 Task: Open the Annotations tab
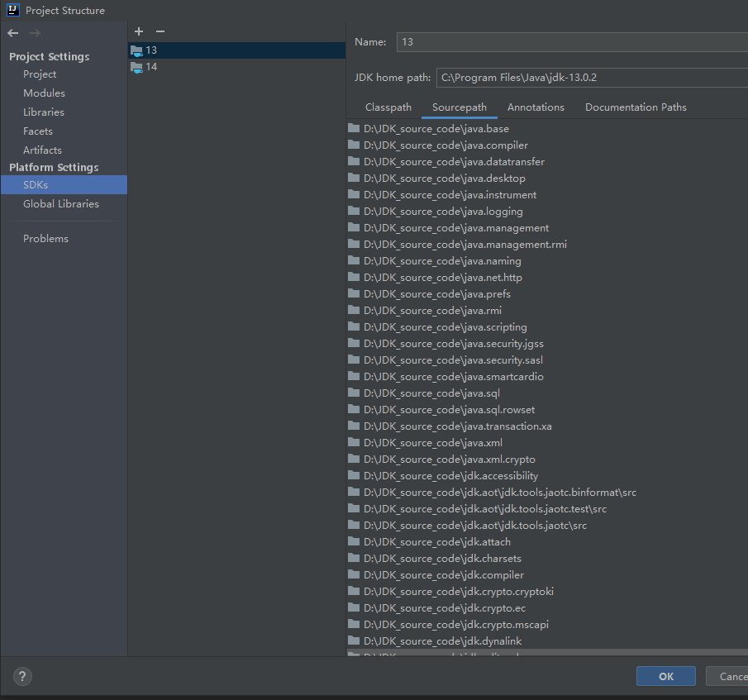point(536,107)
